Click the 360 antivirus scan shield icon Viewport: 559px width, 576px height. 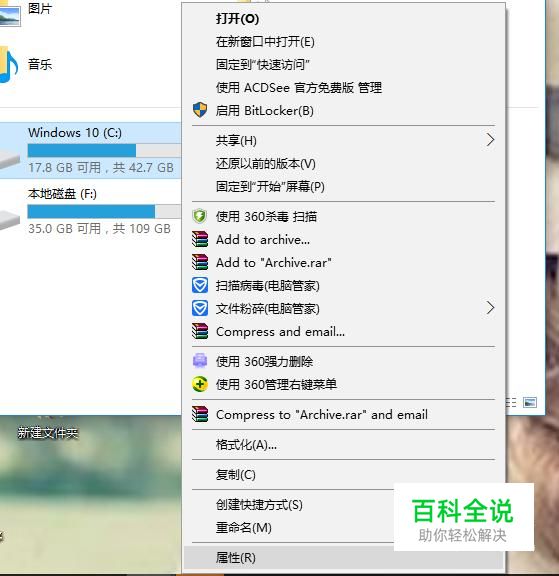200,216
